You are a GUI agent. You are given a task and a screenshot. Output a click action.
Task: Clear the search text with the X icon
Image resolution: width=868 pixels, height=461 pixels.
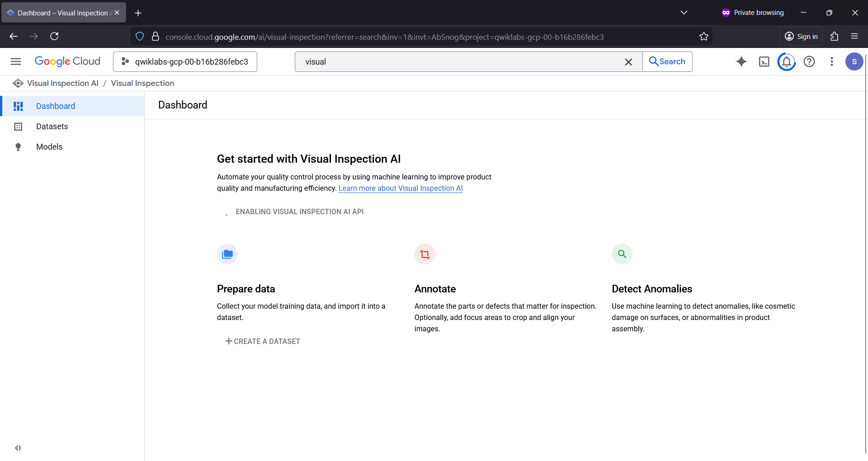[x=628, y=62]
